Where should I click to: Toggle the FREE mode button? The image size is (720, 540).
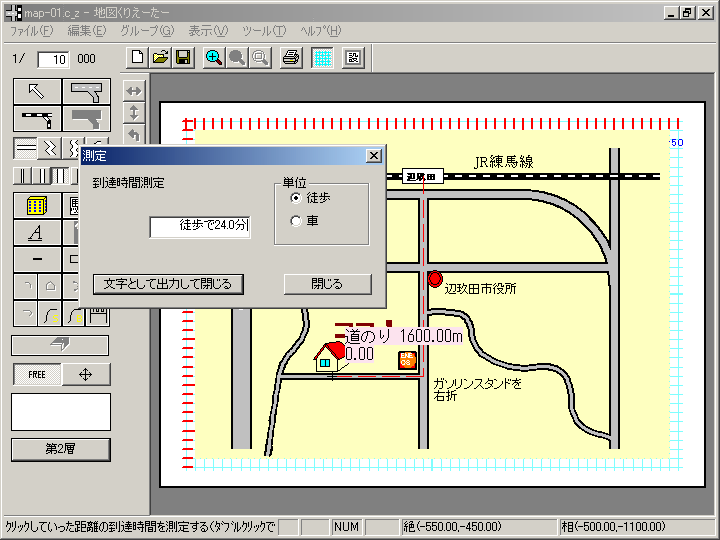tap(37, 374)
